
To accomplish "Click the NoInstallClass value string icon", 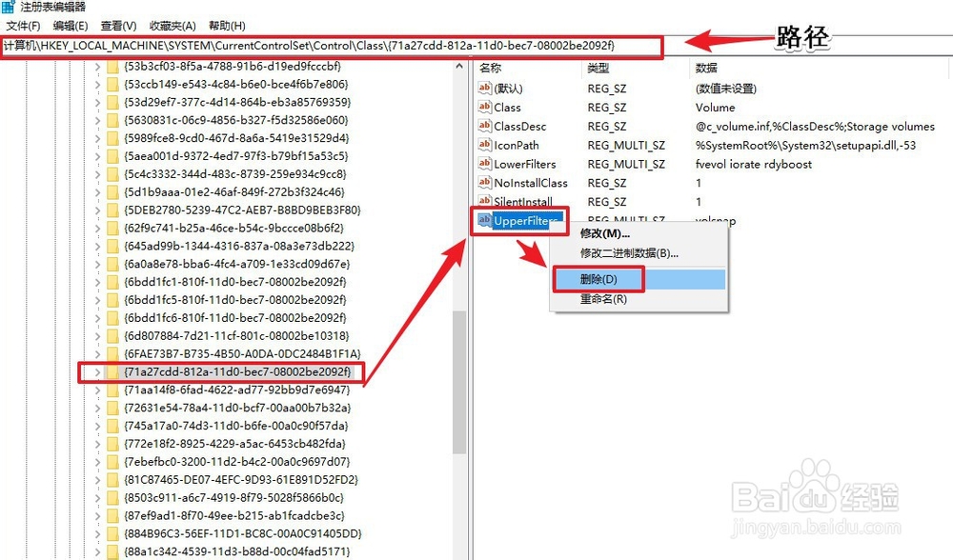I will [484, 182].
